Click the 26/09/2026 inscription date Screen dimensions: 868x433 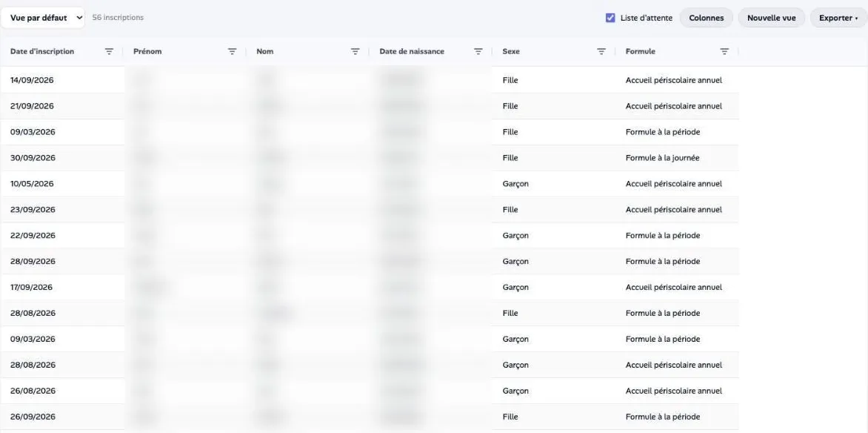[33, 417]
